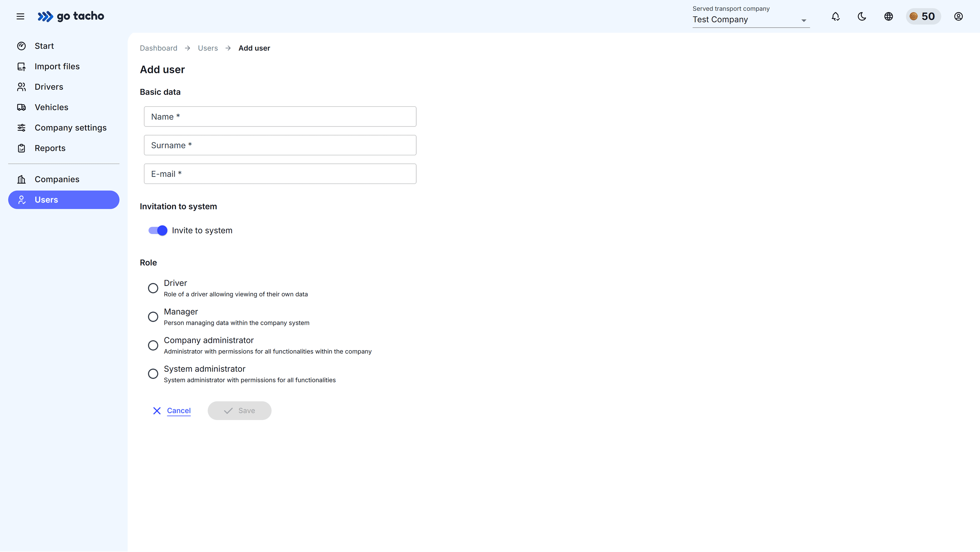Open notifications bell

coord(836,16)
